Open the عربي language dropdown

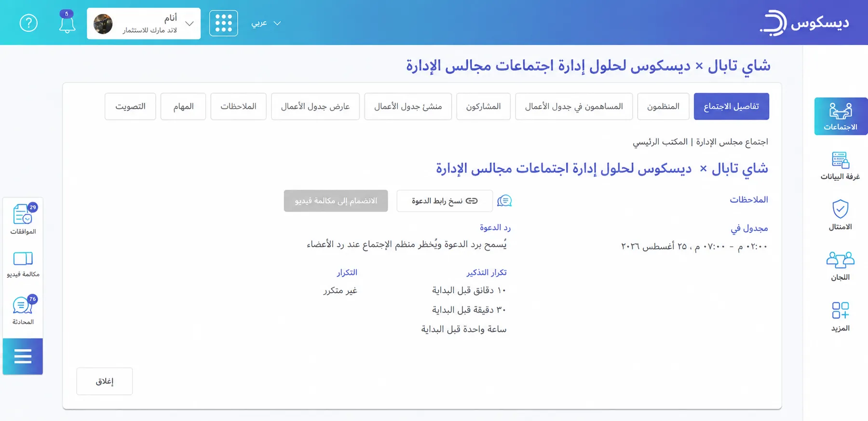[266, 23]
